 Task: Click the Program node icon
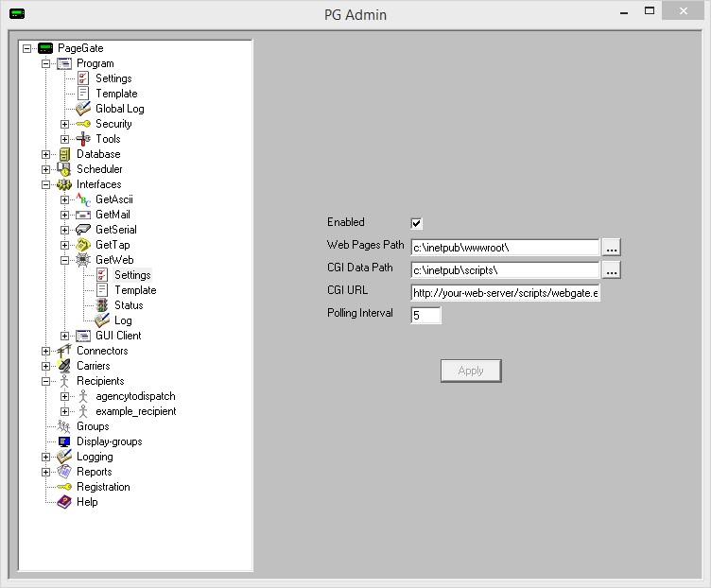click(64, 63)
